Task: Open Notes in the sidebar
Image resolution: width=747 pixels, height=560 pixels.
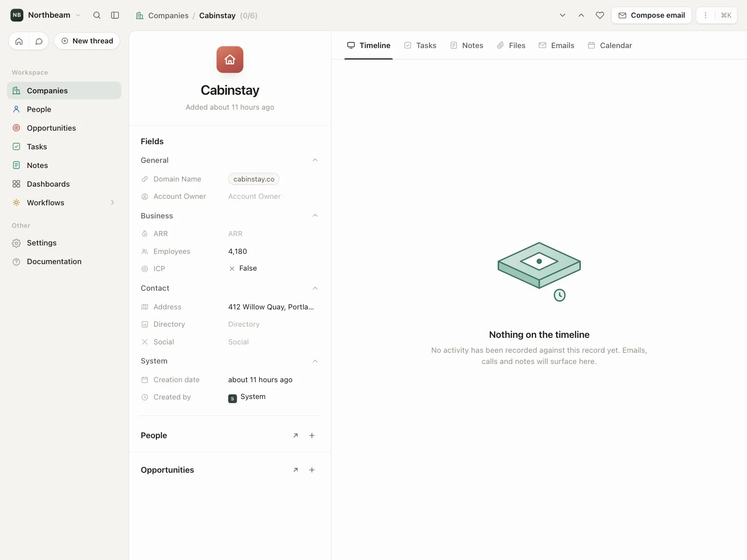Action: pos(64,165)
